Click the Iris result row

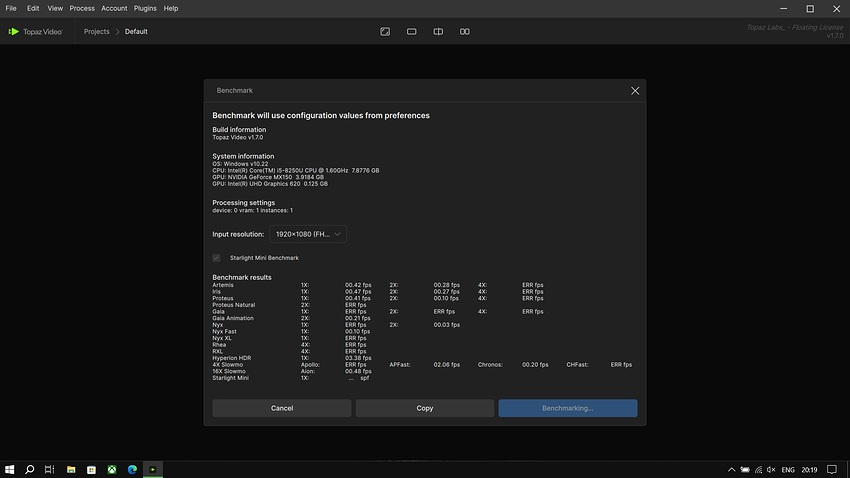[378, 292]
